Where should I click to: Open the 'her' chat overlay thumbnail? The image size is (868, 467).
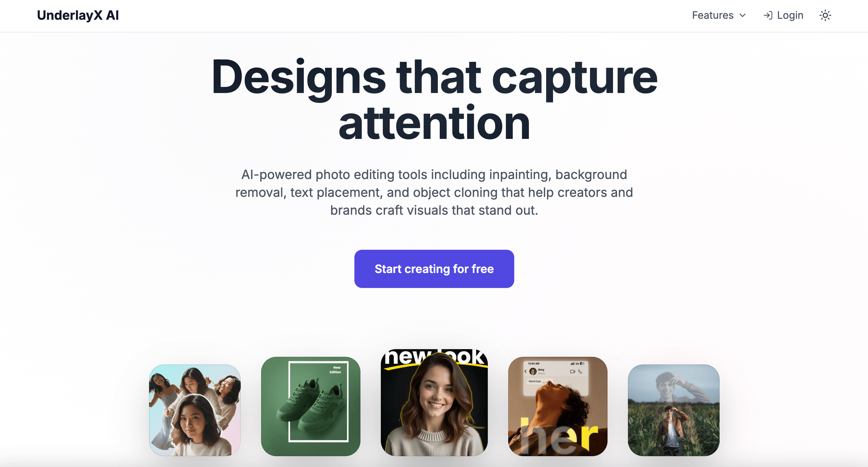pos(558,406)
